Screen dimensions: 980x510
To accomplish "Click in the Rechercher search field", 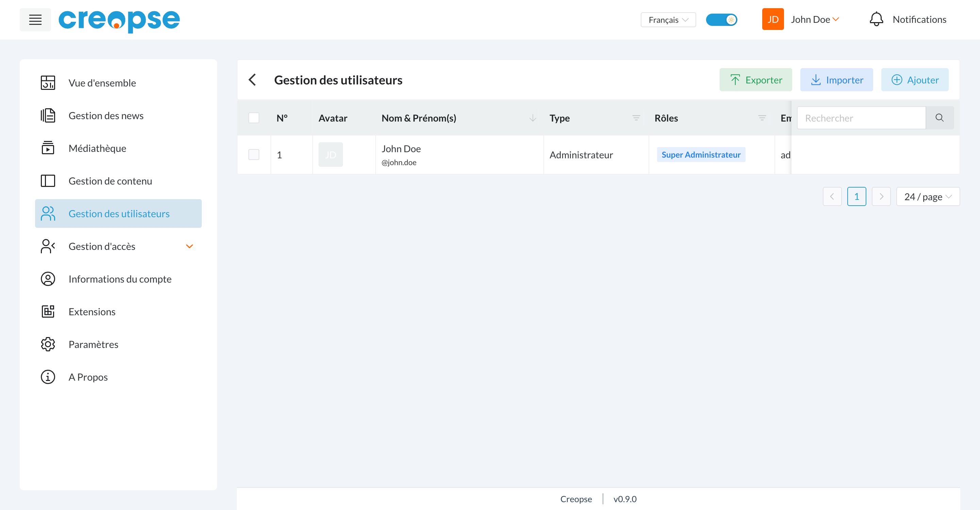I will 861,118.
